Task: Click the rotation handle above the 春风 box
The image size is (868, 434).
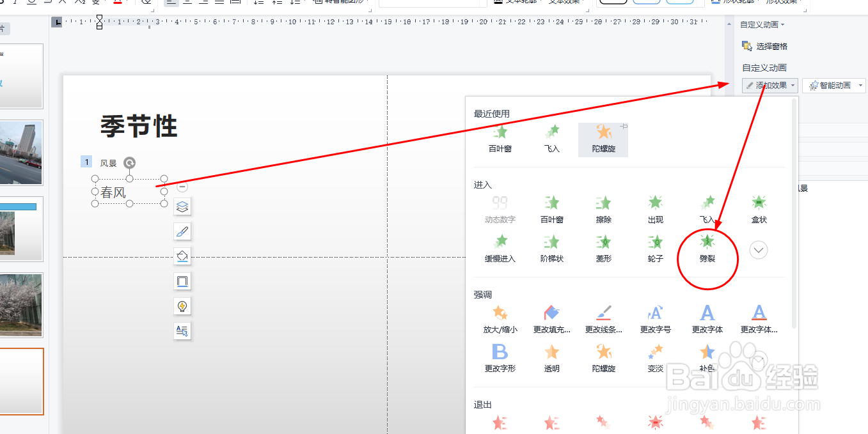Action: pos(129,163)
